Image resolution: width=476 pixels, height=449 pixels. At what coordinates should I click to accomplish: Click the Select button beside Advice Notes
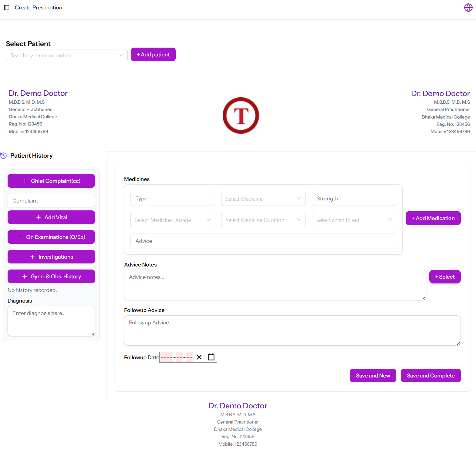[x=445, y=277]
